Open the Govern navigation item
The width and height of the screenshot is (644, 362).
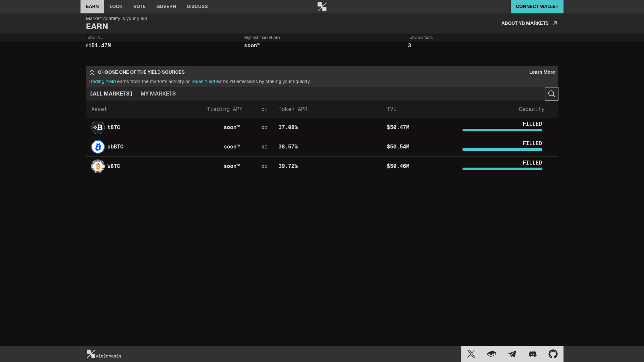click(166, 7)
